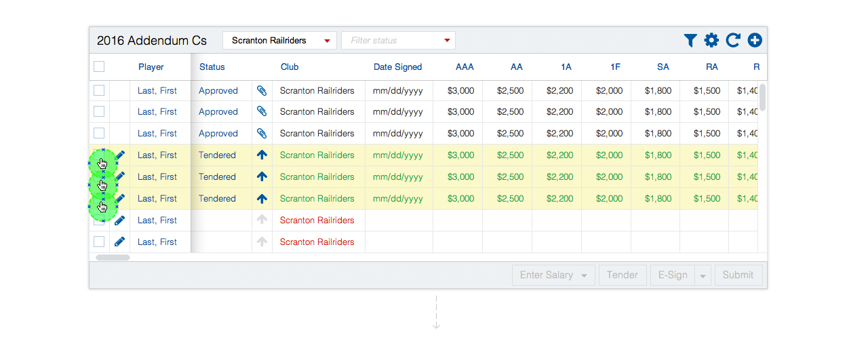The width and height of the screenshot is (868, 338).
Task: Click blue up arrow in third Tendered row
Action: tap(262, 198)
